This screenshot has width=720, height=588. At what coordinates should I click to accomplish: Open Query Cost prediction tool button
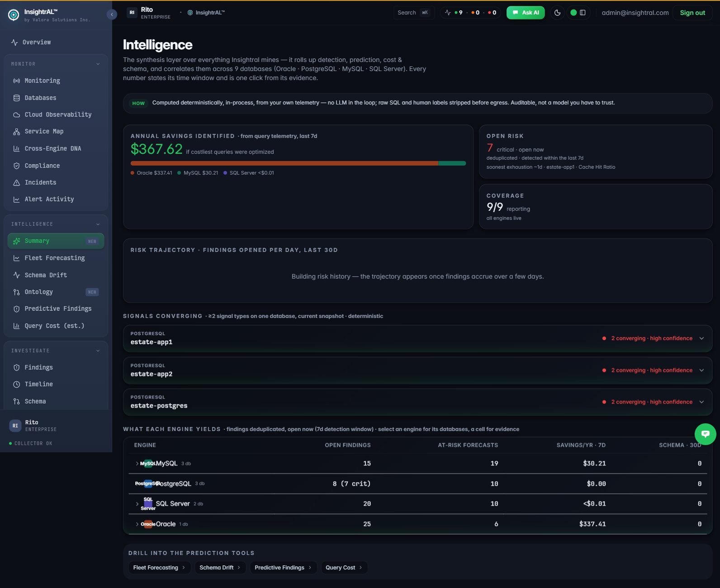pyautogui.click(x=344, y=568)
